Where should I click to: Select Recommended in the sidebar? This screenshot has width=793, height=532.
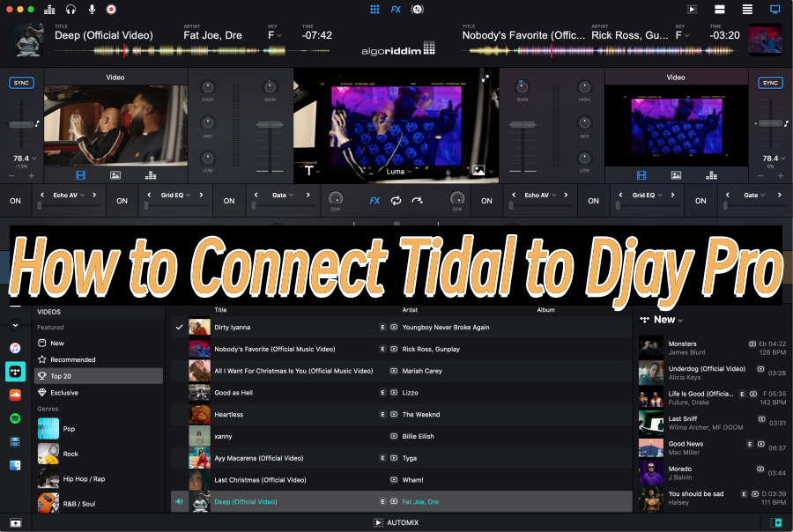(x=99, y=359)
